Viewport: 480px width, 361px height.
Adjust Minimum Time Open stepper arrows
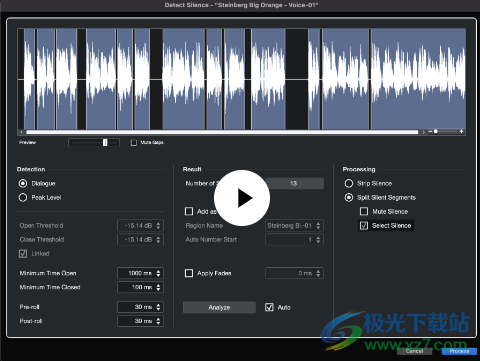pyautogui.click(x=158, y=273)
